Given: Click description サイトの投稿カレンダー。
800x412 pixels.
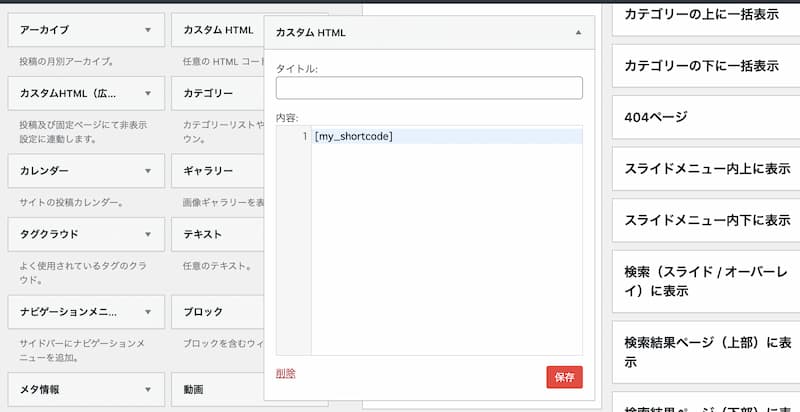Looking at the screenshot, I should pos(71,202).
